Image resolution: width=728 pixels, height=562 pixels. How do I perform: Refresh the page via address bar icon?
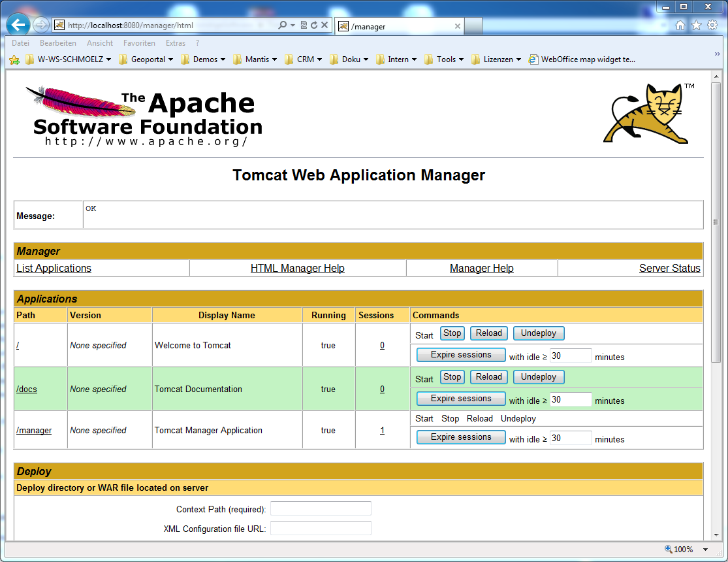[313, 25]
